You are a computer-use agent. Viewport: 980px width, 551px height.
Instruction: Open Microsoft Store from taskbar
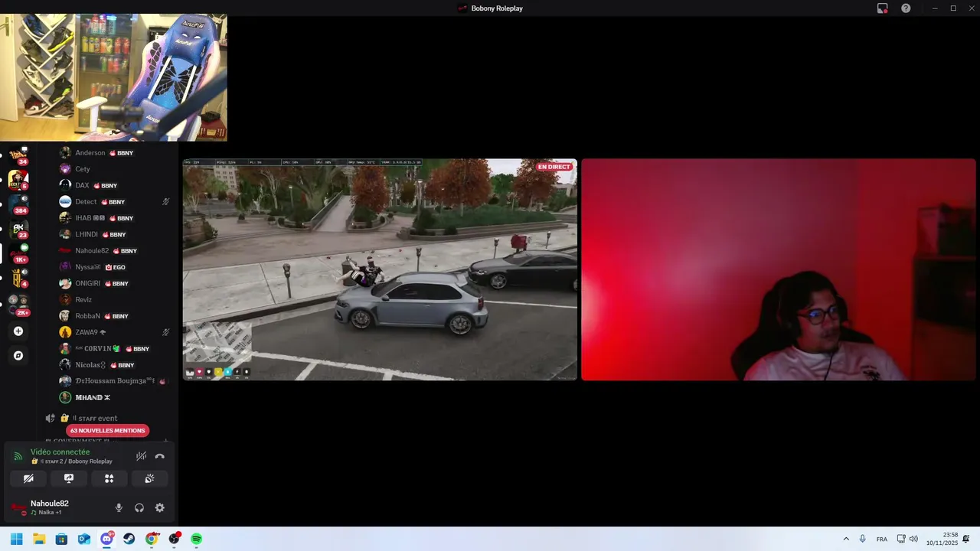[x=61, y=539]
